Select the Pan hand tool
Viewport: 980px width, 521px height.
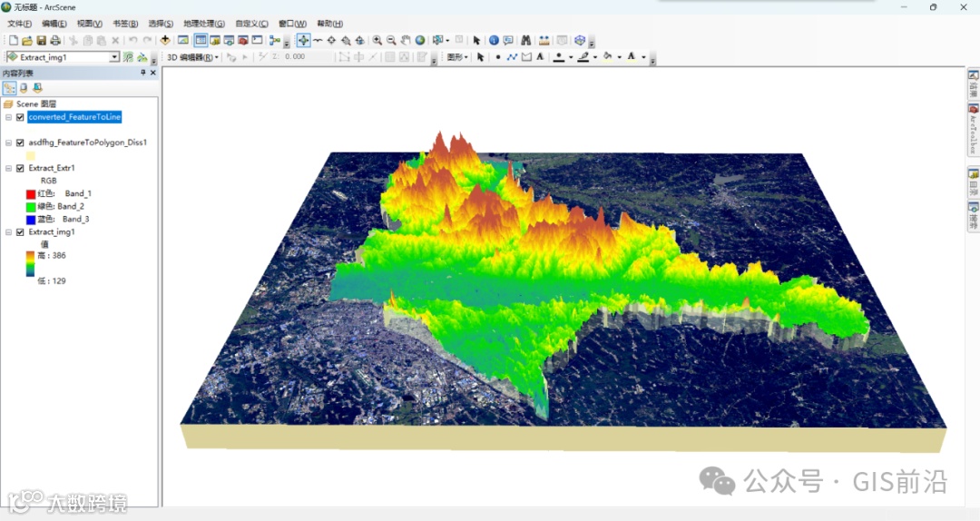[x=406, y=40]
